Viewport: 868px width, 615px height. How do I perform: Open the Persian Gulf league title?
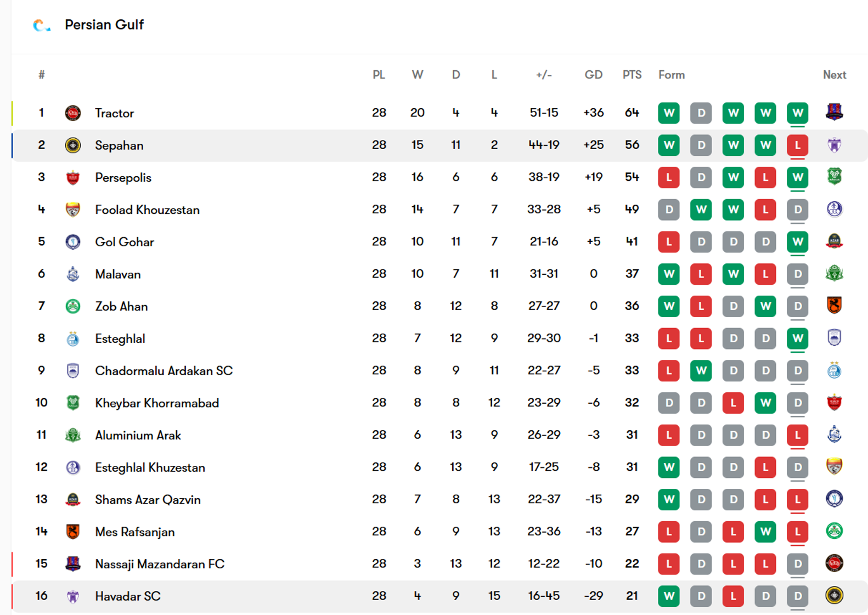(x=104, y=25)
